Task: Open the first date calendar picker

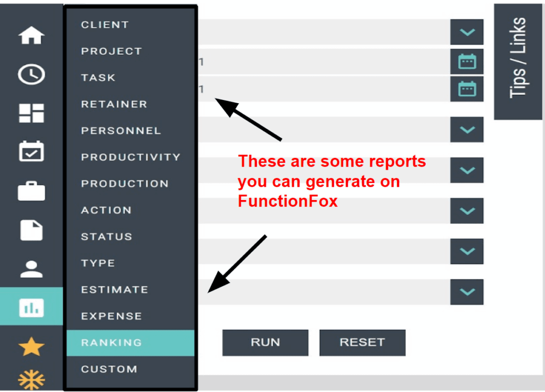Action: click(467, 62)
